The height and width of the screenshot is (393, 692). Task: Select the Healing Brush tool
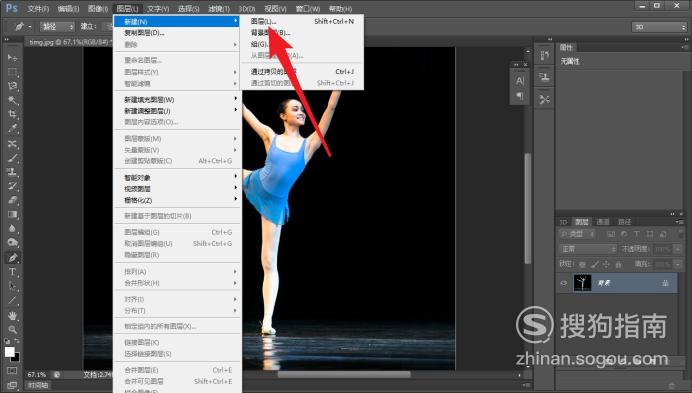click(12, 144)
